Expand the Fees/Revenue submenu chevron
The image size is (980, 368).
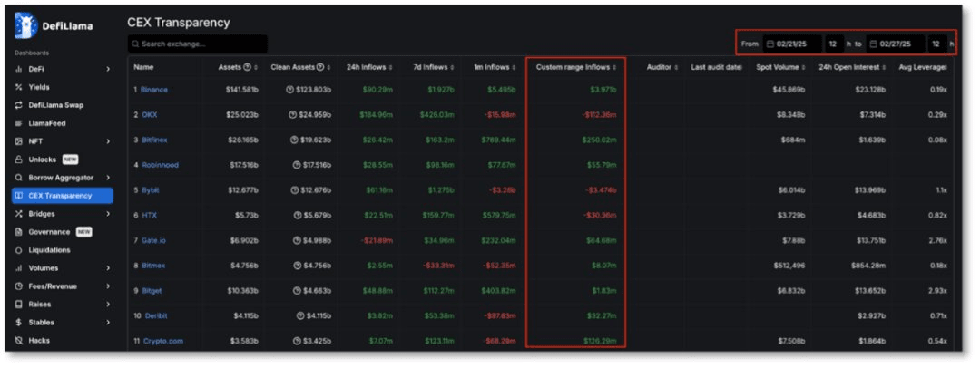point(107,286)
